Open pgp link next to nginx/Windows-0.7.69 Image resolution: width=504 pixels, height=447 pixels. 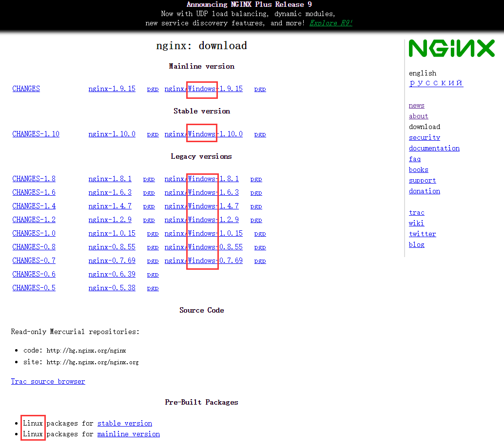[x=260, y=261]
